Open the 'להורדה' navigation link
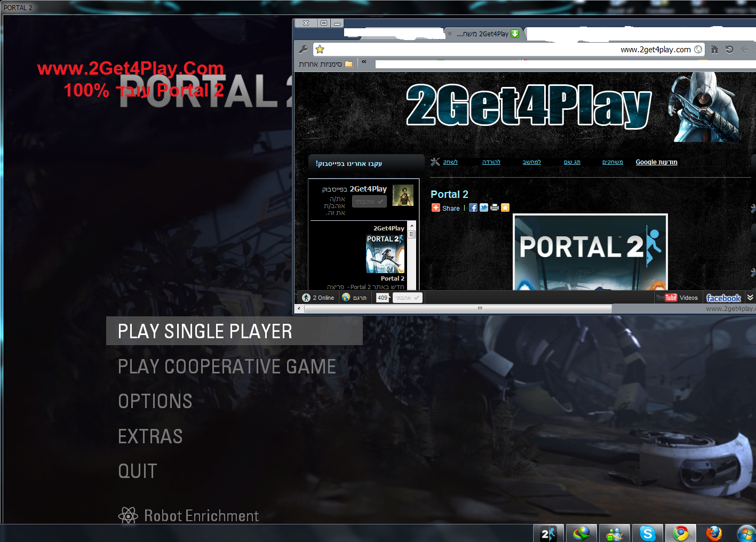The image size is (756, 542). coord(491,162)
